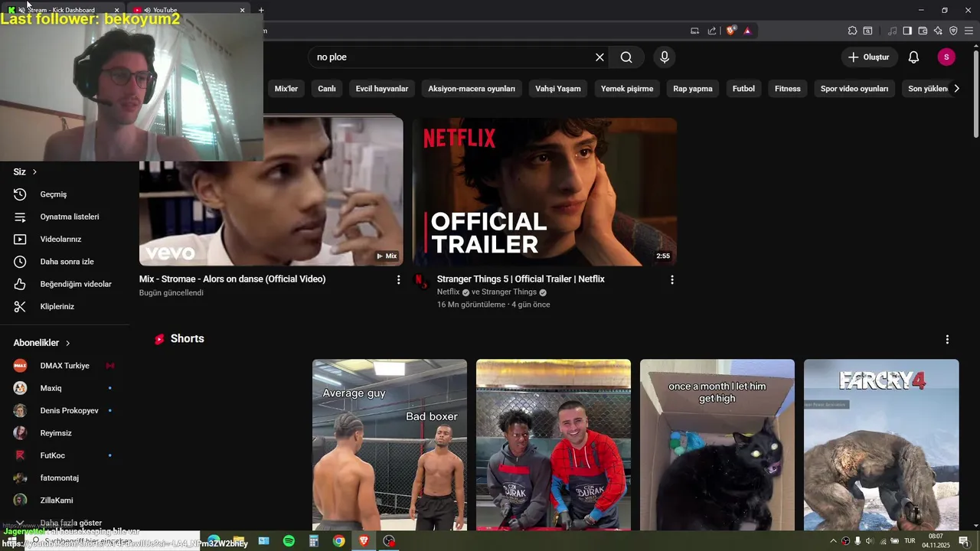Open Brave Wallet icon
Viewport: 980px width, 551px height.
tap(923, 31)
